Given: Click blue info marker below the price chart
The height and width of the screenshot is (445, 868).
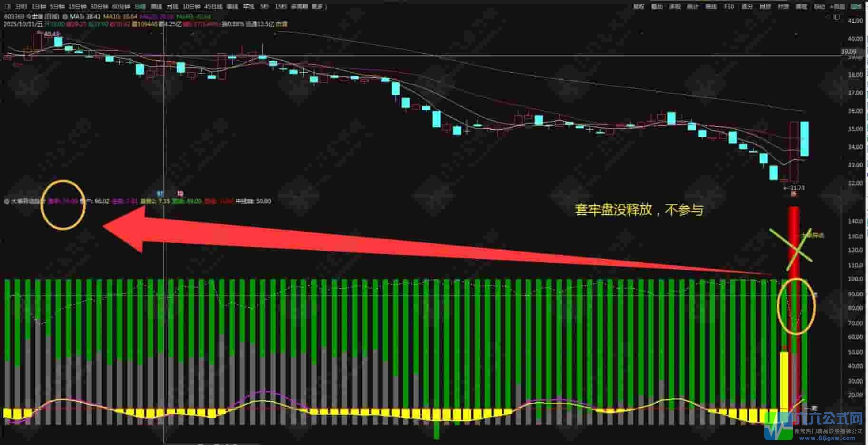Looking at the screenshot, I should pos(160,193).
